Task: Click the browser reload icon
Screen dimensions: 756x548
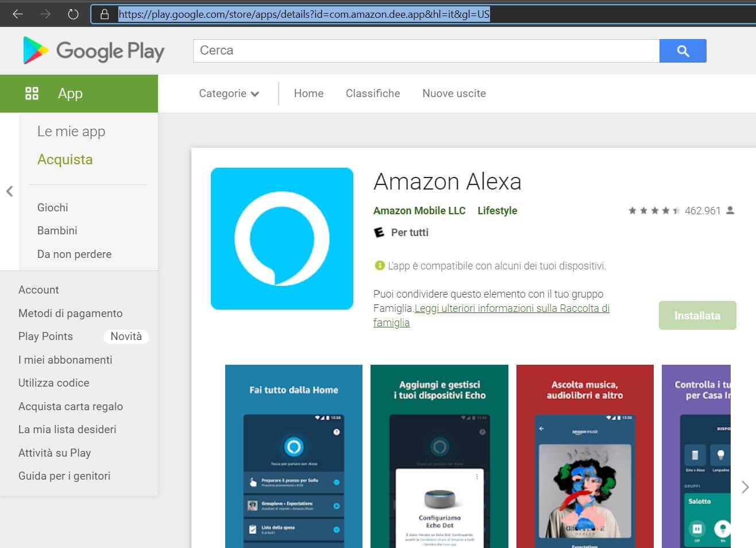Action: pos(73,14)
